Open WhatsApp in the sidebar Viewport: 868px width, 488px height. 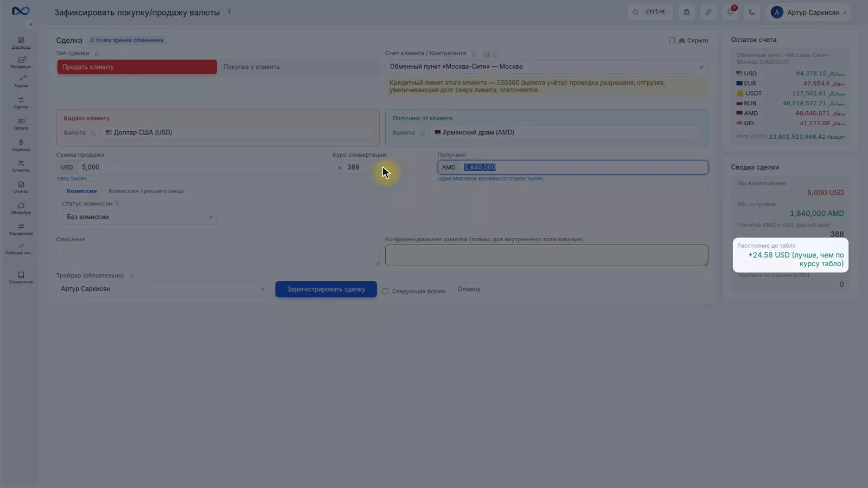click(x=21, y=208)
